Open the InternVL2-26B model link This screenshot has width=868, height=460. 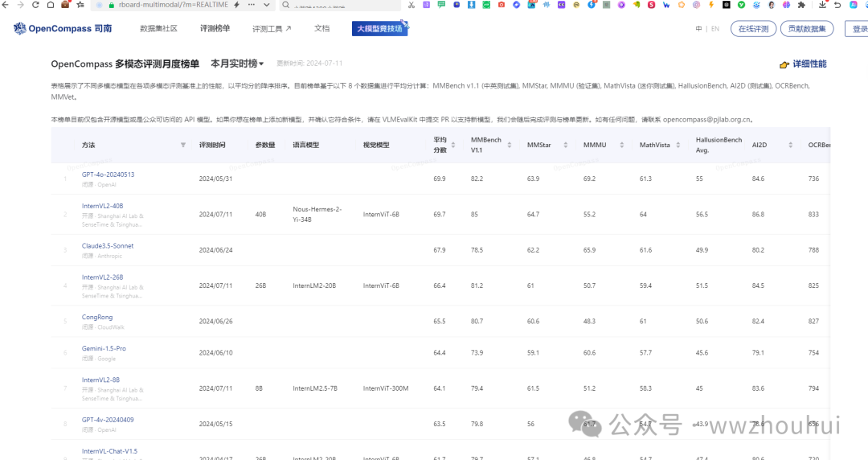coord(102,277)
